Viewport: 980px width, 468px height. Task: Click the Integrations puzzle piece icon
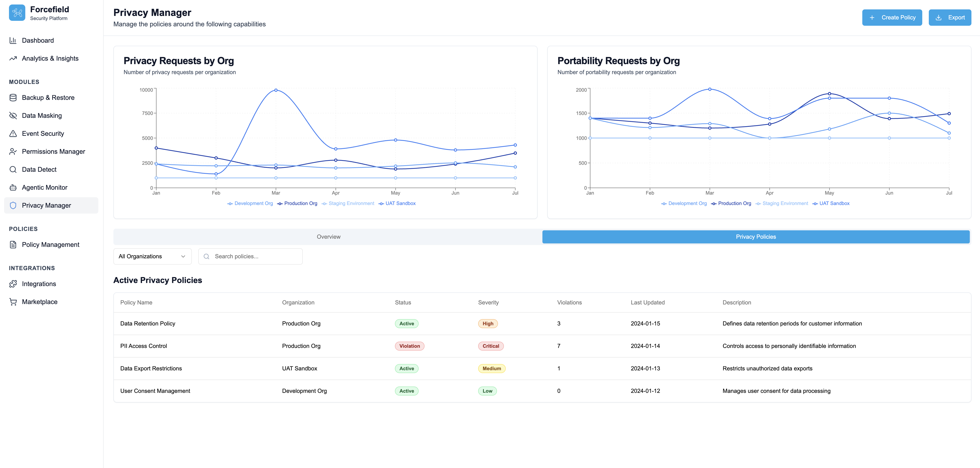13,284
